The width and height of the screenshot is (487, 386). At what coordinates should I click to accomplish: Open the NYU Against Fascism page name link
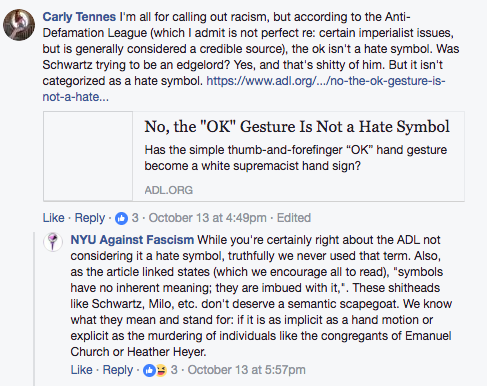pos(132,240)
